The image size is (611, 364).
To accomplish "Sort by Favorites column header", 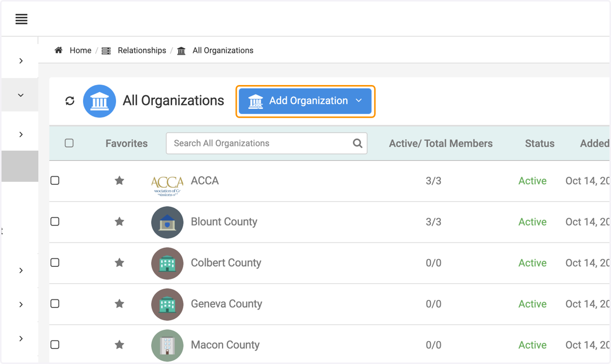I will 127,144.
